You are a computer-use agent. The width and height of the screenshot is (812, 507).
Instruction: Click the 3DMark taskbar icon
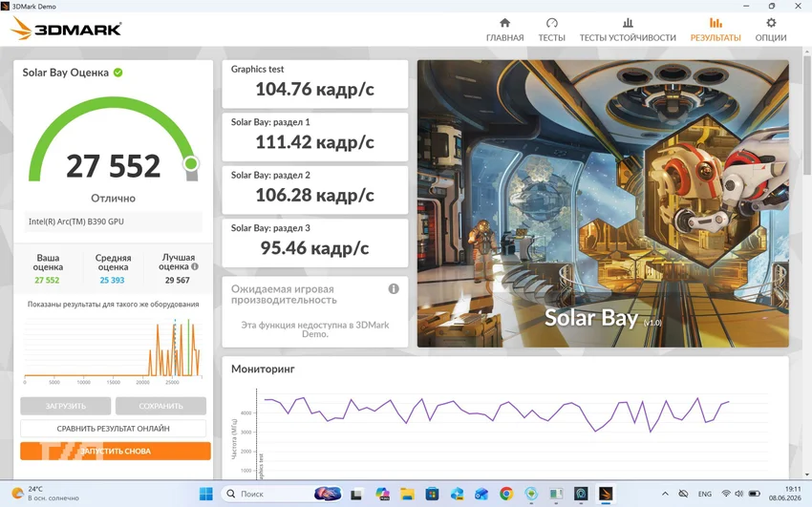606,494
